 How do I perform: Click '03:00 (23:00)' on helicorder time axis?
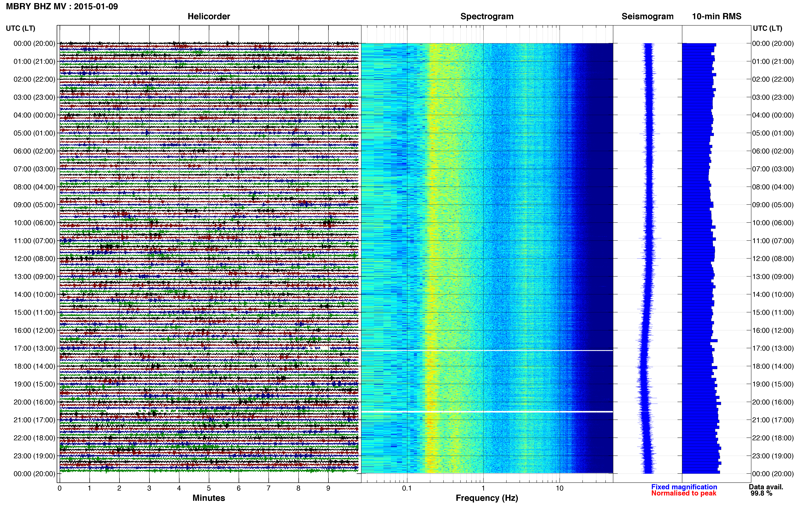click(34, 97)
